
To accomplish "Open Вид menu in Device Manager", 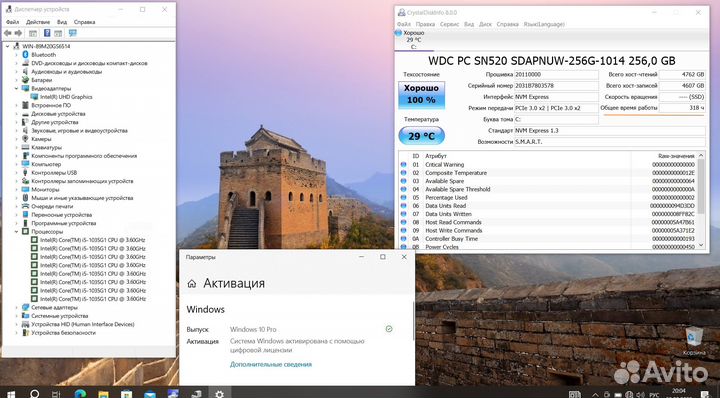I will pos(62,22).
